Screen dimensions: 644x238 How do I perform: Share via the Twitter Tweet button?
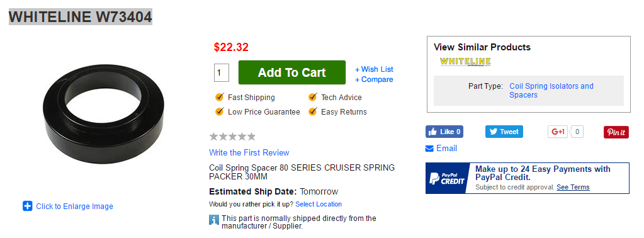(504, 132)
